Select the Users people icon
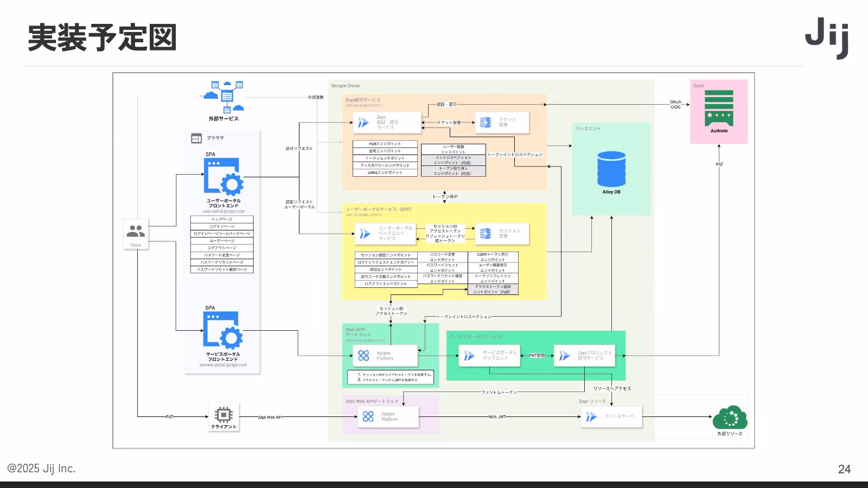868x488 pixels. pyautogui.click(x=136, y=232)
